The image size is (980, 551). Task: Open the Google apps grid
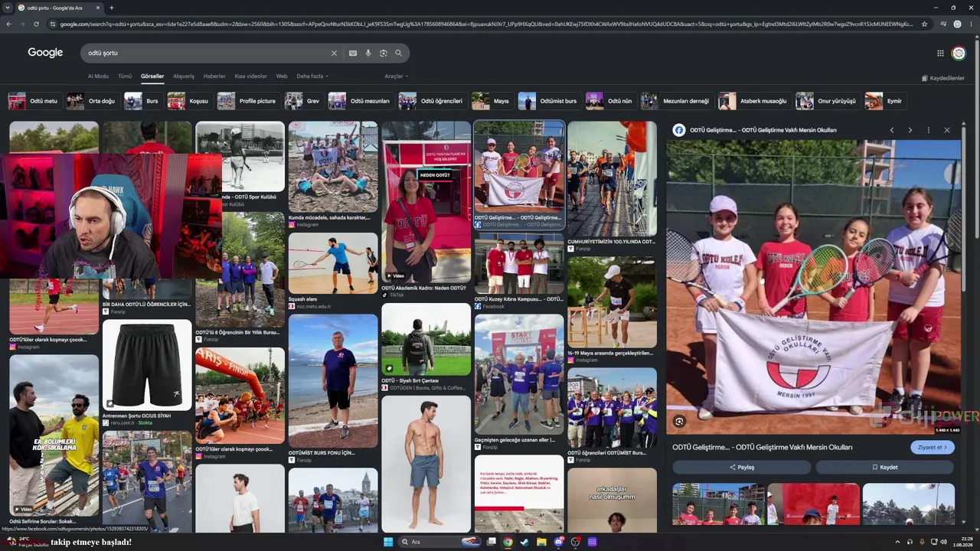coord(940,53)
